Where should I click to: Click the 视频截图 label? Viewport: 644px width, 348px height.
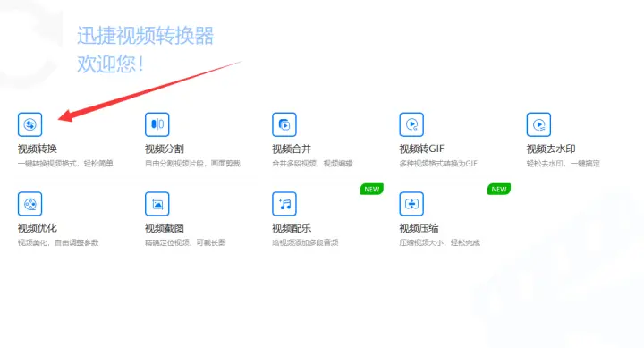coord(165,228)
